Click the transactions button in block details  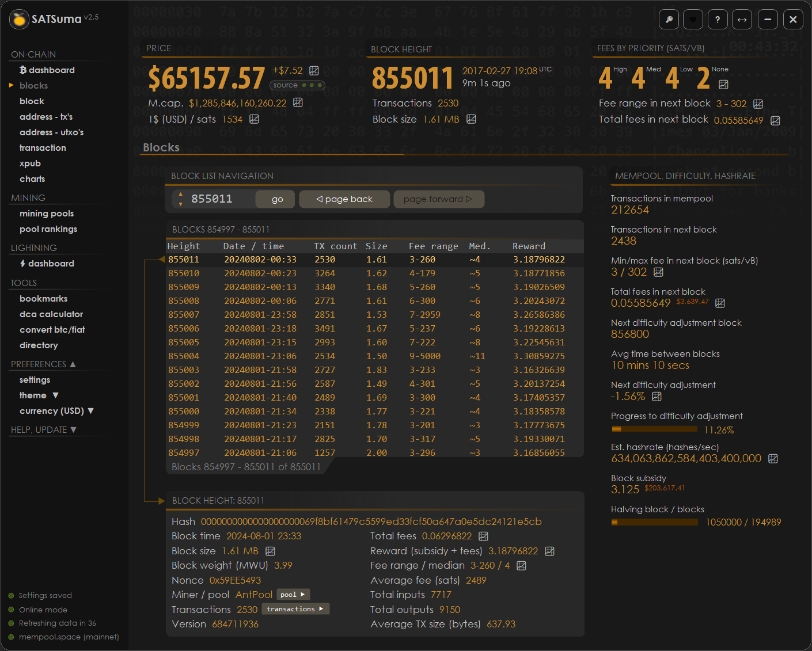click(295, 609)
